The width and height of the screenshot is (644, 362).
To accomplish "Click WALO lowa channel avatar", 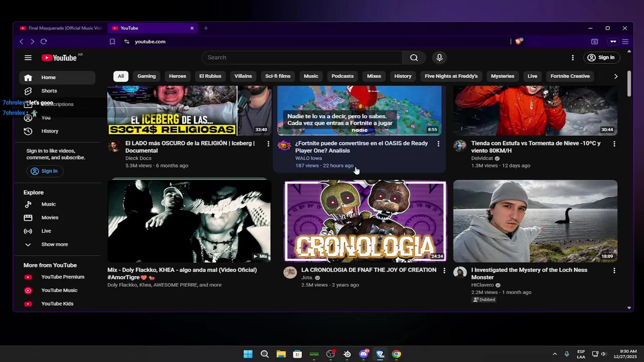I will click(x=284, y=146).
